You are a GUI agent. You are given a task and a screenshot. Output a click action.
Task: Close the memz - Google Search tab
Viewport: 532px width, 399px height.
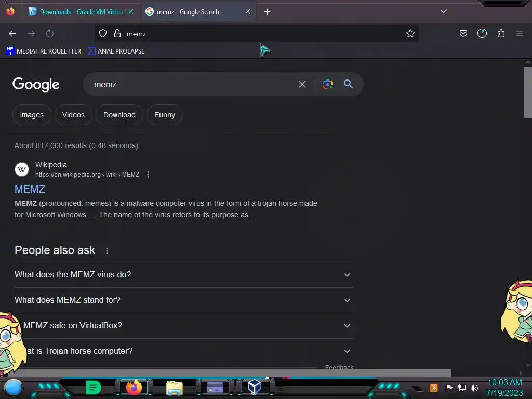pos(248,12)
